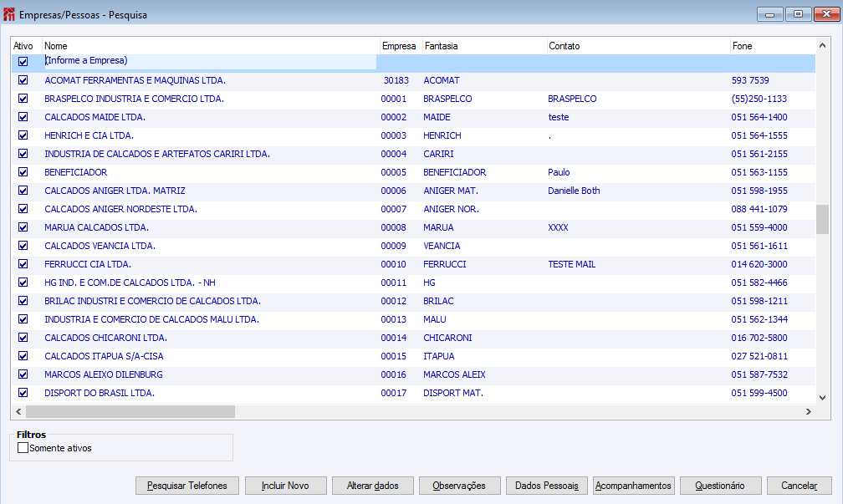Maximize the Empresas/Pessoas window

799,14
